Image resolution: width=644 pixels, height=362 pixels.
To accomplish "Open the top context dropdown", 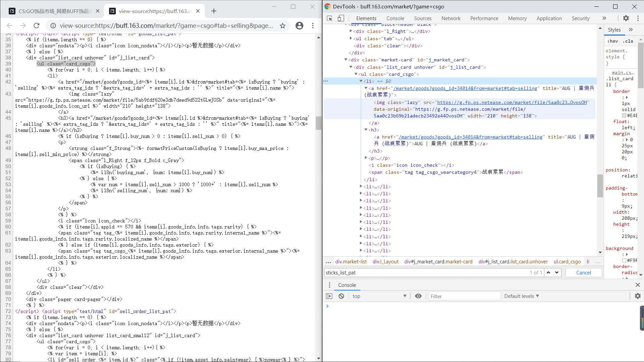I will 379,296.
